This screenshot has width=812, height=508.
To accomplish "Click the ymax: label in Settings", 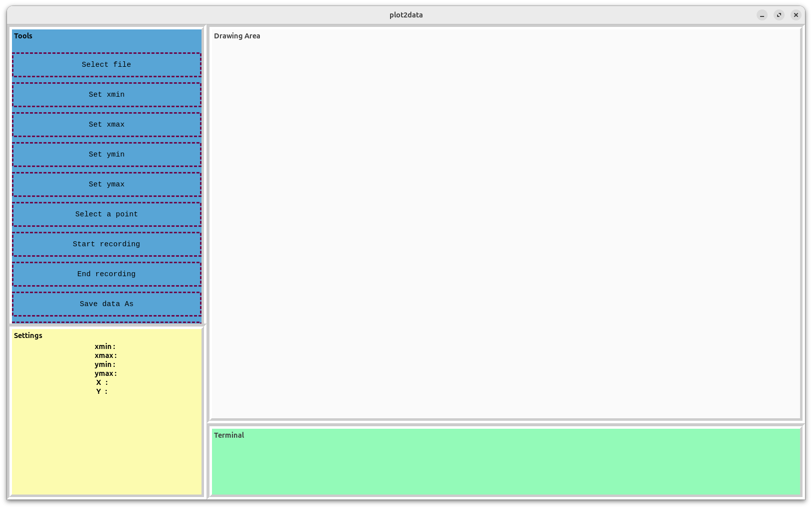I will (106, 373).
